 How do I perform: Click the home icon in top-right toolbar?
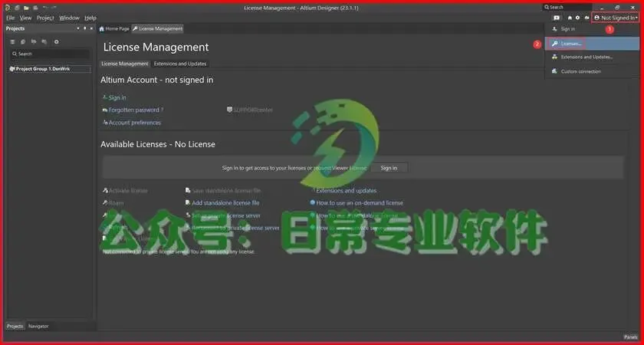(570, 18)
